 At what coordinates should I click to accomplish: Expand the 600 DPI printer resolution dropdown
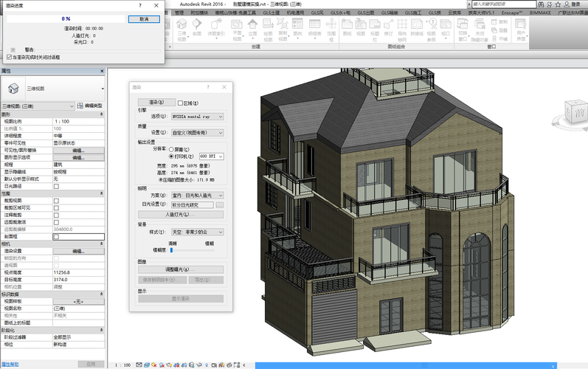click(211, 156)
